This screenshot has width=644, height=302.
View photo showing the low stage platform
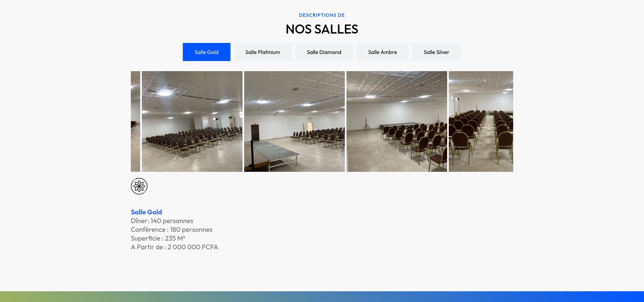click(294, 121)
